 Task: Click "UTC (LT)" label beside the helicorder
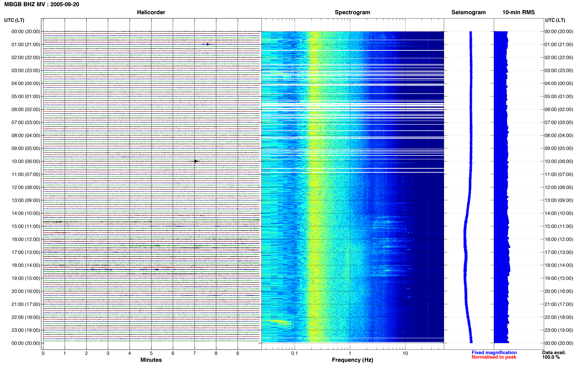14,20
